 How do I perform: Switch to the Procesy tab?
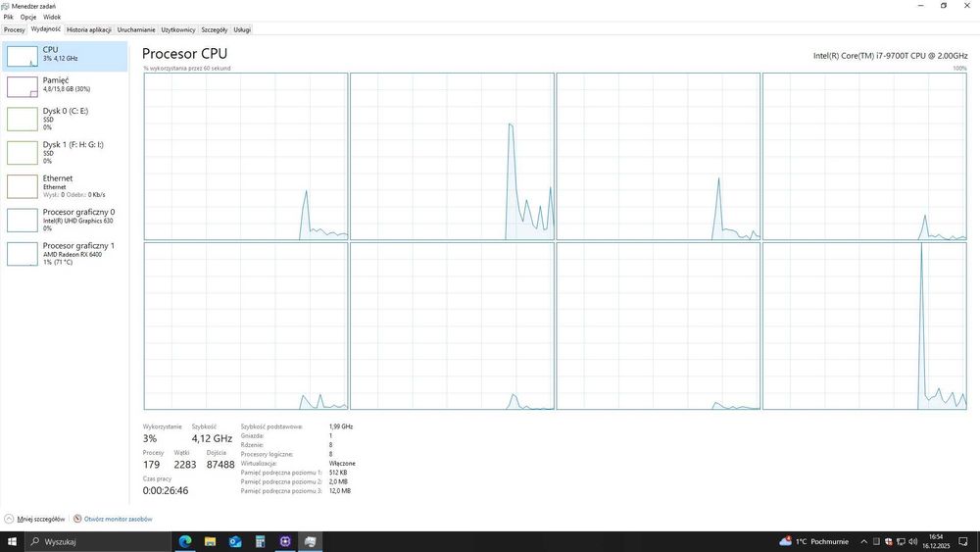(x=15, y=29)
